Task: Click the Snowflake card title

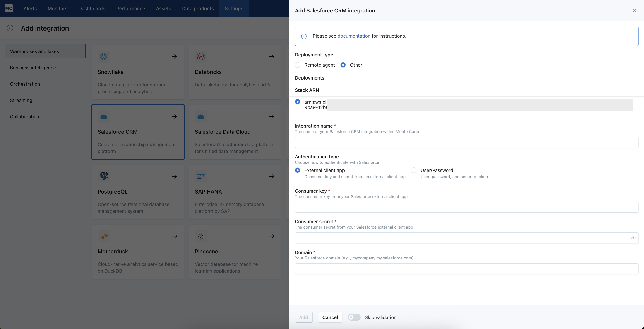Action: click(111, 72)
